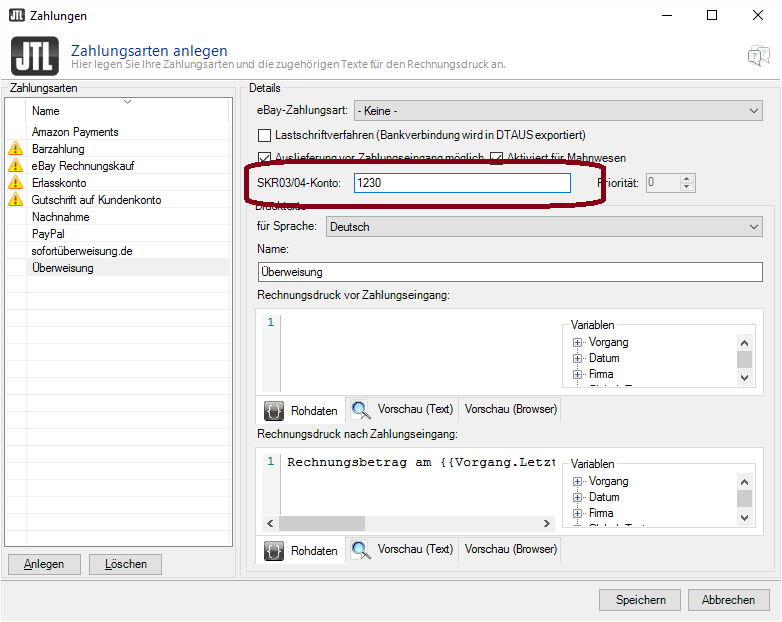782x622 pixels.
Task: Click the braces icon of the upper Rohdaten tab
Action: [x=274, y=410]
